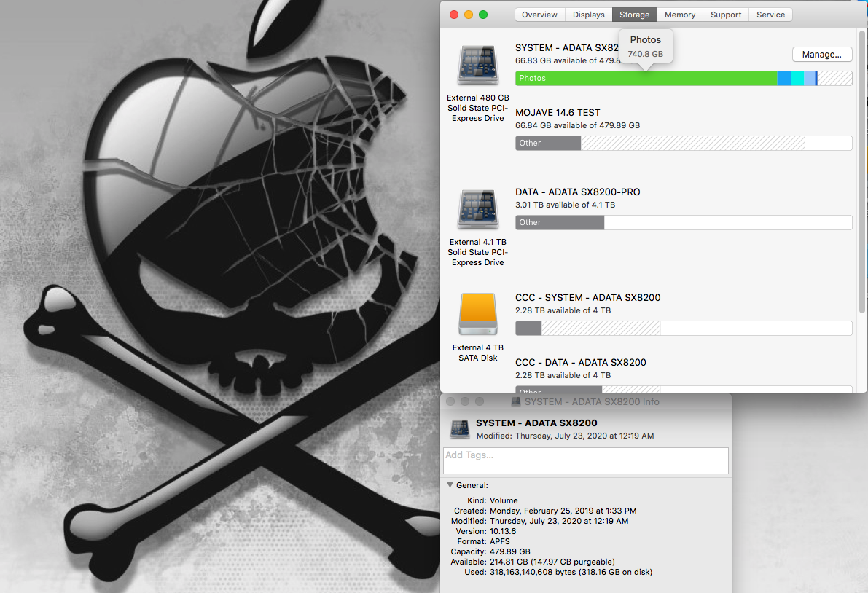
Task: Click the Manage... button
Action: pyautogui.click(x=821, y=54)
